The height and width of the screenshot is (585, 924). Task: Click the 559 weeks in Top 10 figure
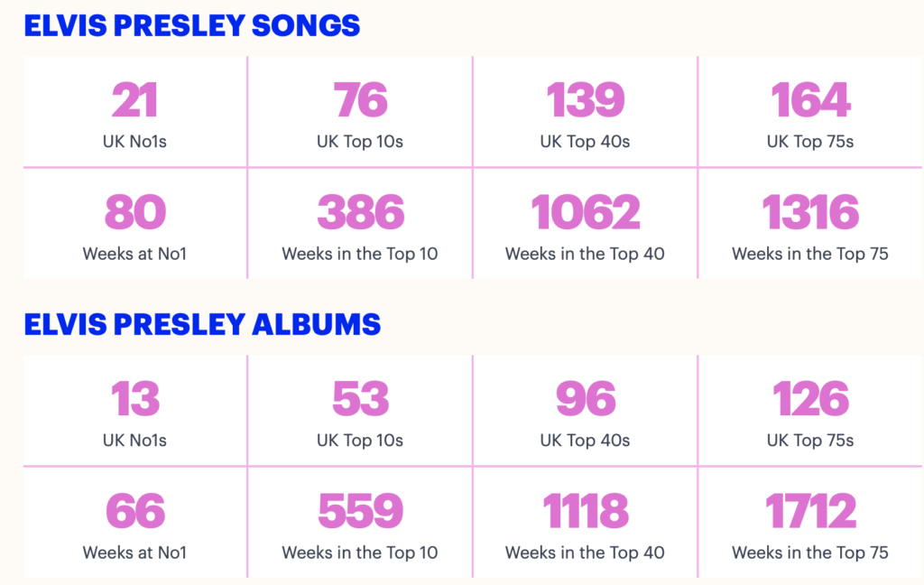click(x=360, y=511)
